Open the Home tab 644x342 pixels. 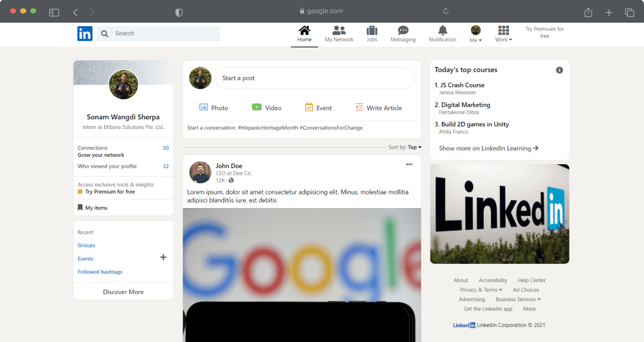[x=304, y=34]
